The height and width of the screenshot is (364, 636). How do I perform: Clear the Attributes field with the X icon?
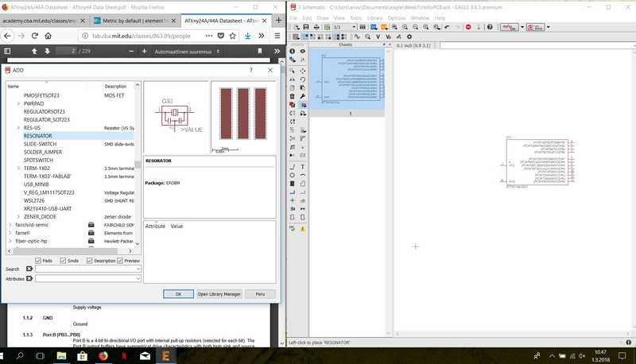(x=29, y=278)
